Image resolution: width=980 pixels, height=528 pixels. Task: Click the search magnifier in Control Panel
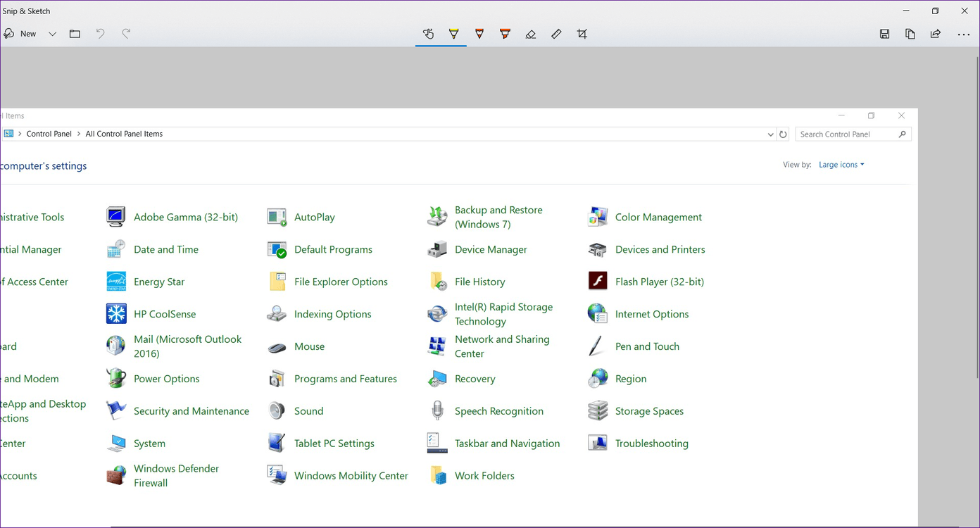pos(903,134)
